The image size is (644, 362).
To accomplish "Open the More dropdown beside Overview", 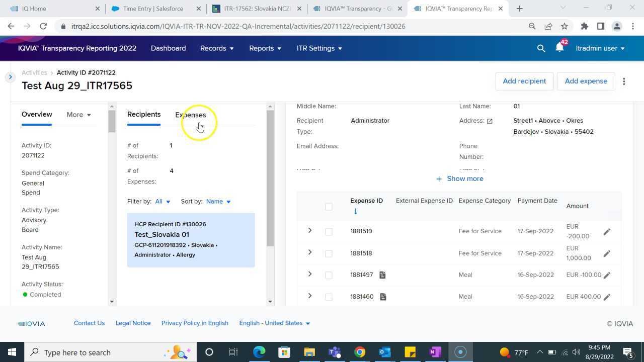I will pos(79,115).
